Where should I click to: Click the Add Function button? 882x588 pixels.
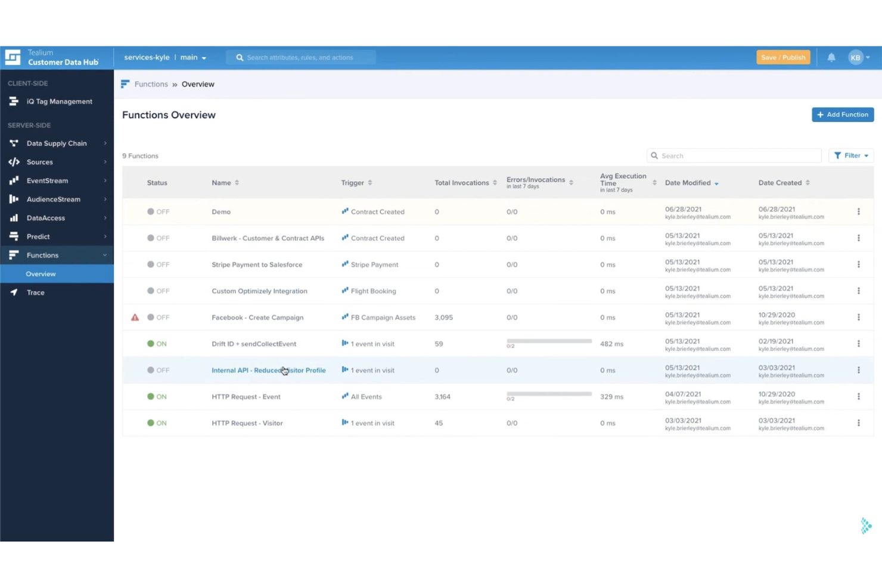tap(843, 114)
